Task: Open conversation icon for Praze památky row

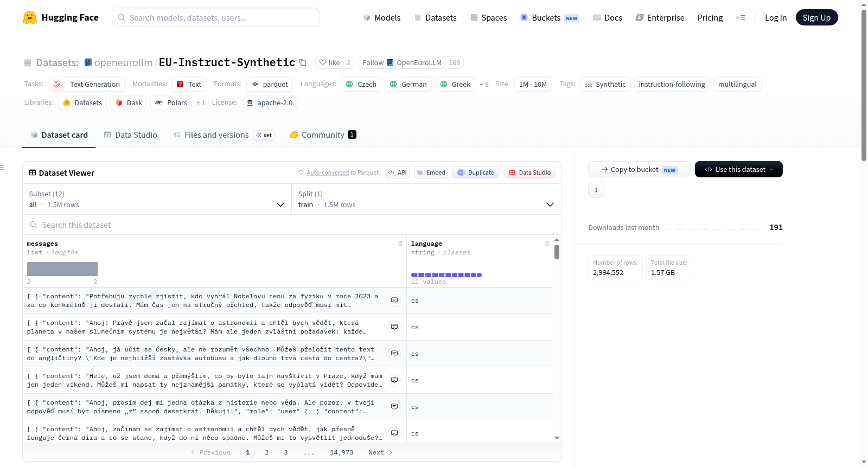Action: click(x=394, y=380)
